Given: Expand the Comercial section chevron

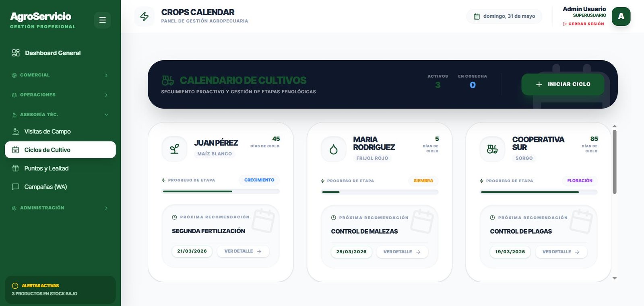Looking at the screenshot, I should [x=106, y=75].
